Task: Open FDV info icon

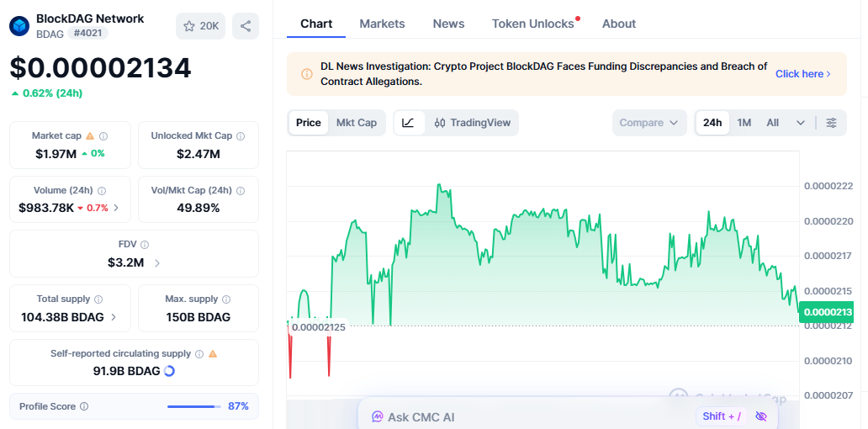Action: tap(145, 245)
